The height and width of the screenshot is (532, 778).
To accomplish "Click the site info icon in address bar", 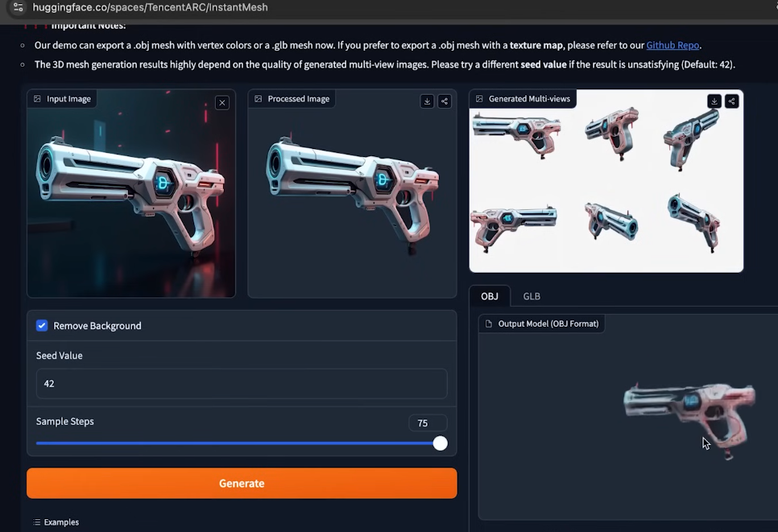I will (x=19, y=7).
